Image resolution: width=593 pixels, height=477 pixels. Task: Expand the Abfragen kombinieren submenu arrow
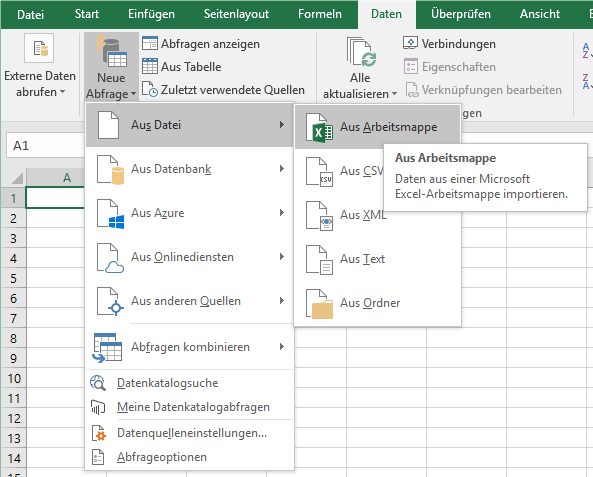pos(282,346)
